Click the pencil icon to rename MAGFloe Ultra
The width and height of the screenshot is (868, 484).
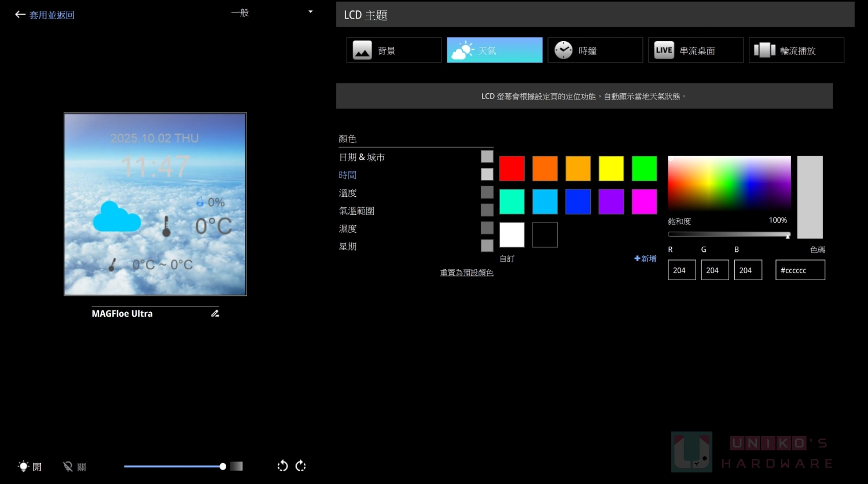point(215,314)
